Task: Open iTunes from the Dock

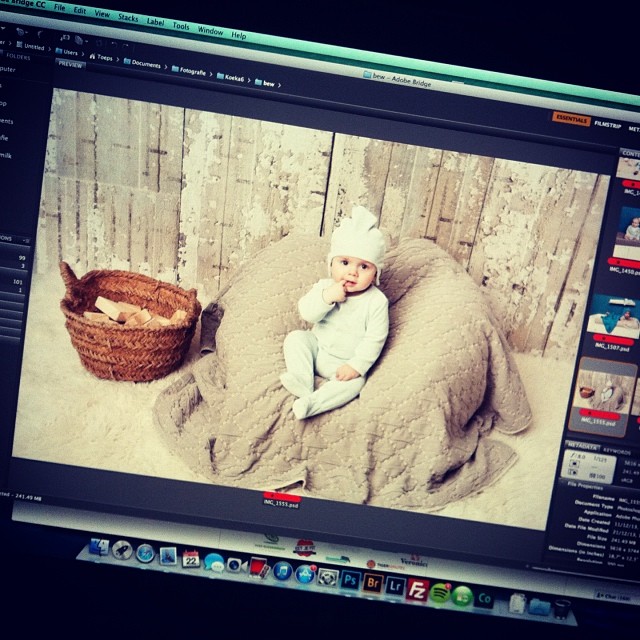Action: click(282, 571)
